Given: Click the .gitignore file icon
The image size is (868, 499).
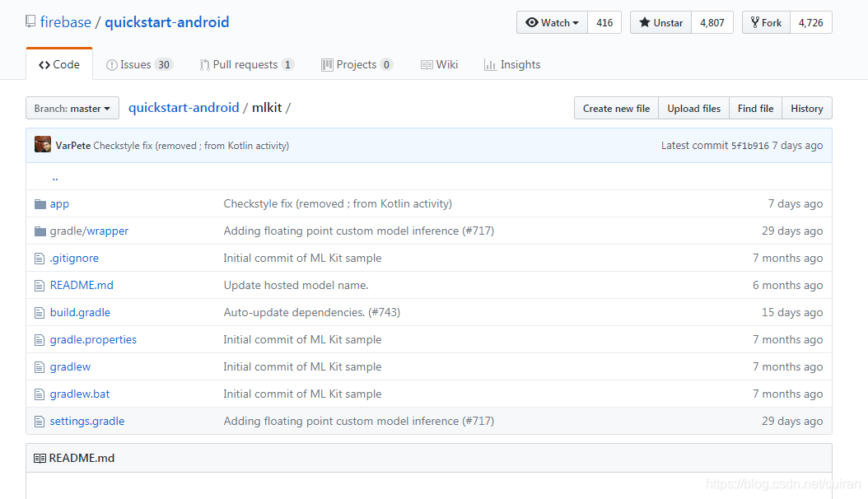Looking at the screenshot, I should coord(40,259).
